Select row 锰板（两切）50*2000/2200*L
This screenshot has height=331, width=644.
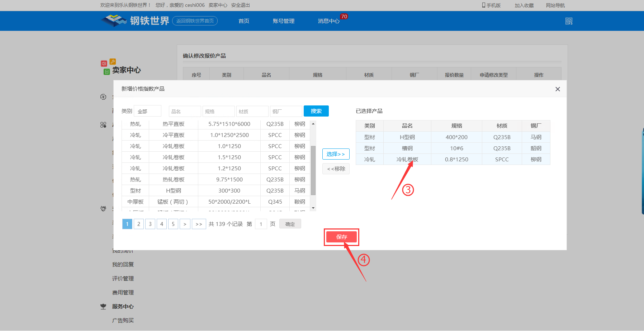tap(216, 202)
